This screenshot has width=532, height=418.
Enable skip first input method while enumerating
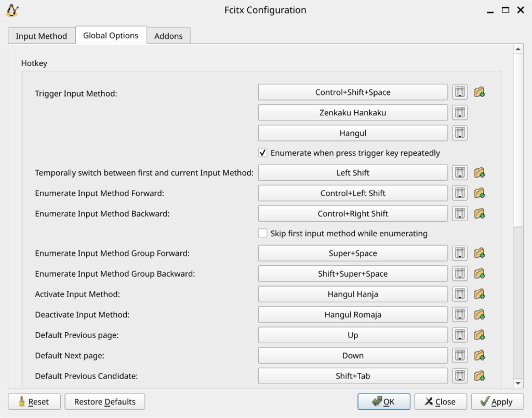point(263,234)
